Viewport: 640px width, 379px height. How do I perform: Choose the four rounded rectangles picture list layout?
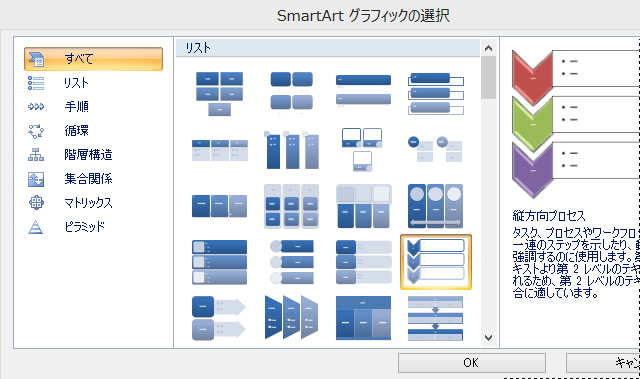pyautogui.click(x=291, y=92)
